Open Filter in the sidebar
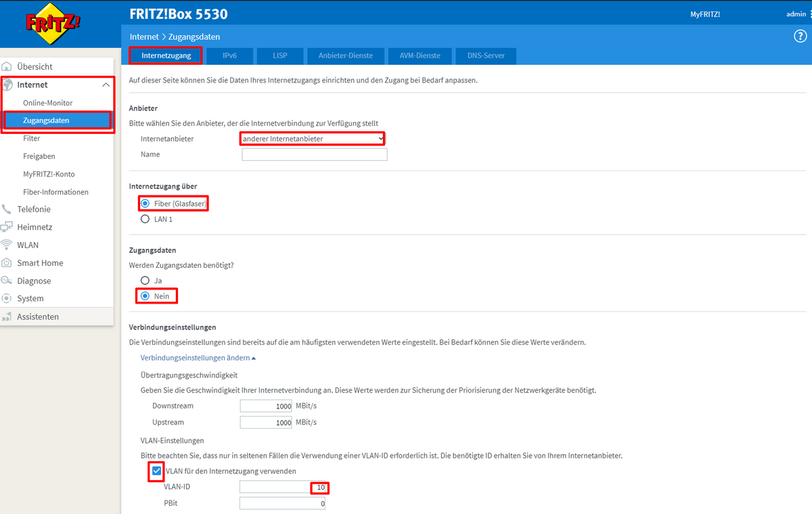 [x=31, y=138]
